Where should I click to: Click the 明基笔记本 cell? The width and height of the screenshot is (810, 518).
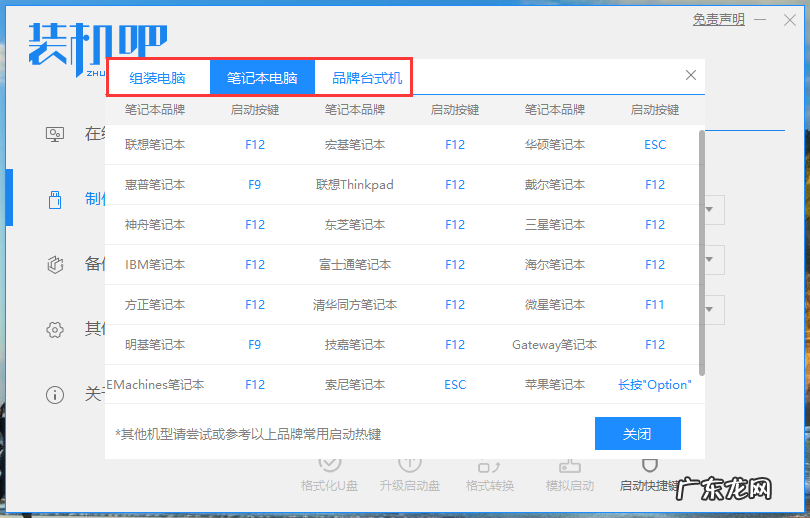point(155,344)
